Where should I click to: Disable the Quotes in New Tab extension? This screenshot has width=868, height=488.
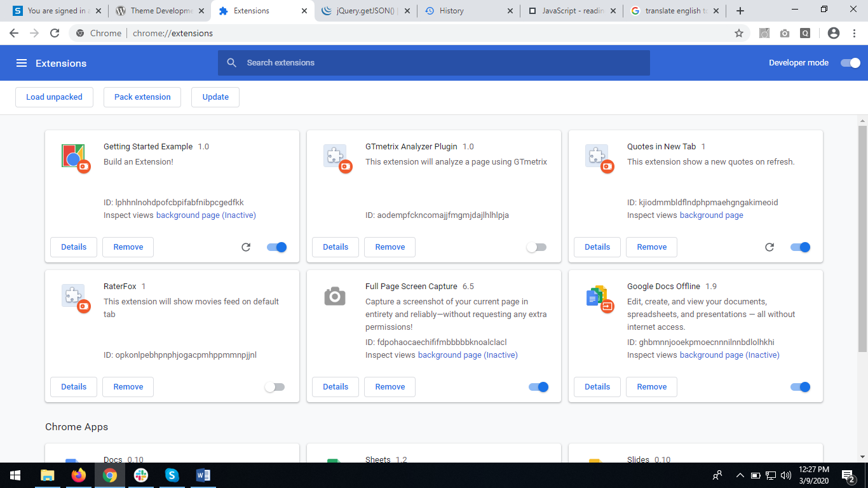click(x=801, y=247)
